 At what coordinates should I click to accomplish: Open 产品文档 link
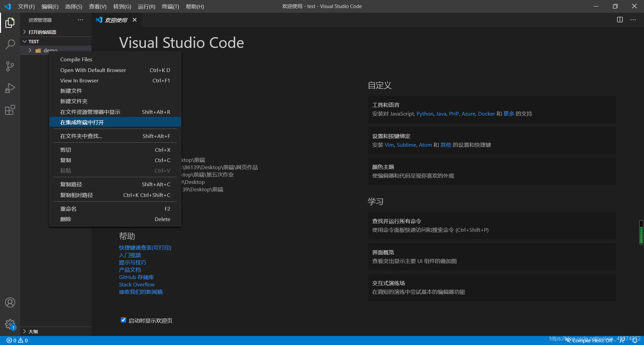[x=130, y=270]
